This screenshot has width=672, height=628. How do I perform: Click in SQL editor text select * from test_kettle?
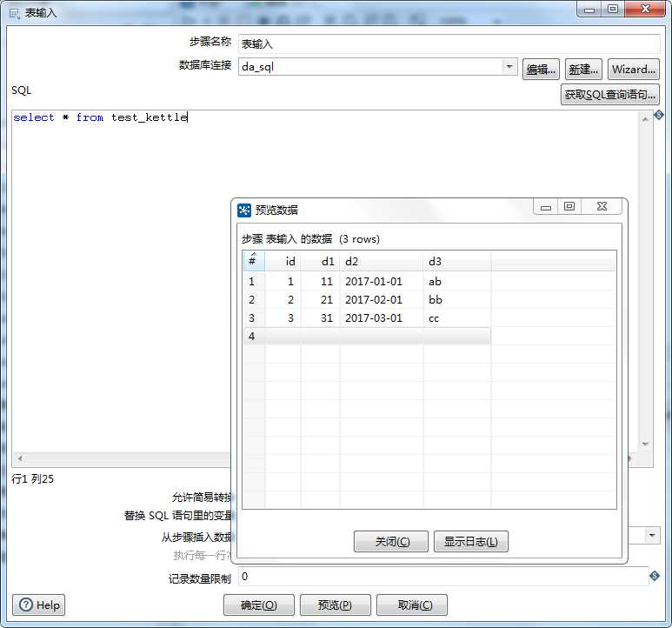tap(100, 117)
